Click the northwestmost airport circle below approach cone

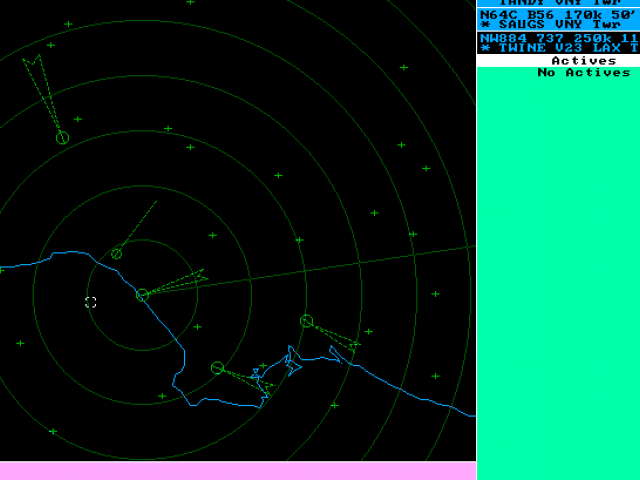(x=62, y=137)
